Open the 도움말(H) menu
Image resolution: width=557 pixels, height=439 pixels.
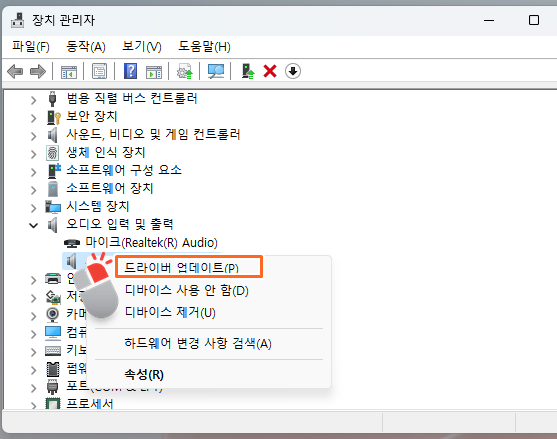click(x=204, y=47)
